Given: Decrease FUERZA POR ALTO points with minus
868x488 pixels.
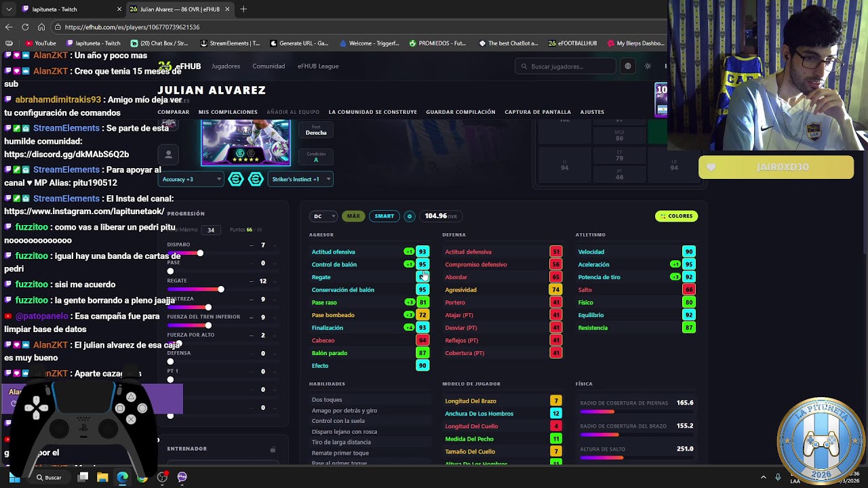Looking at the screenshot, I should [x=252, y=335].
